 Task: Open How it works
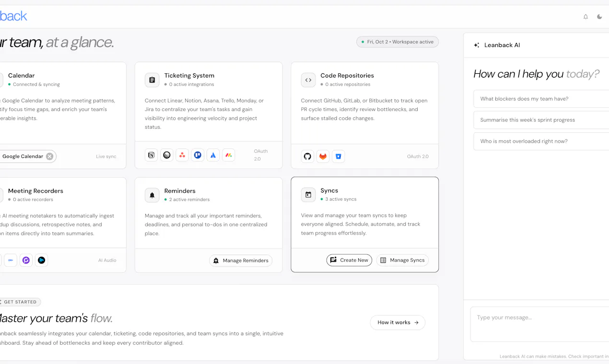398,322
